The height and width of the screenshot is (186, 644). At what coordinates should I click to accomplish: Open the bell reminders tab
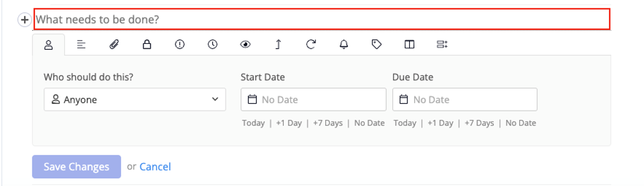click(x=344, y=44)
